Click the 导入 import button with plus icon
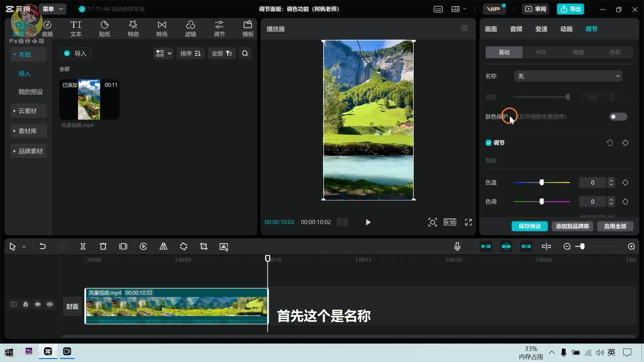 coord(75,53)
